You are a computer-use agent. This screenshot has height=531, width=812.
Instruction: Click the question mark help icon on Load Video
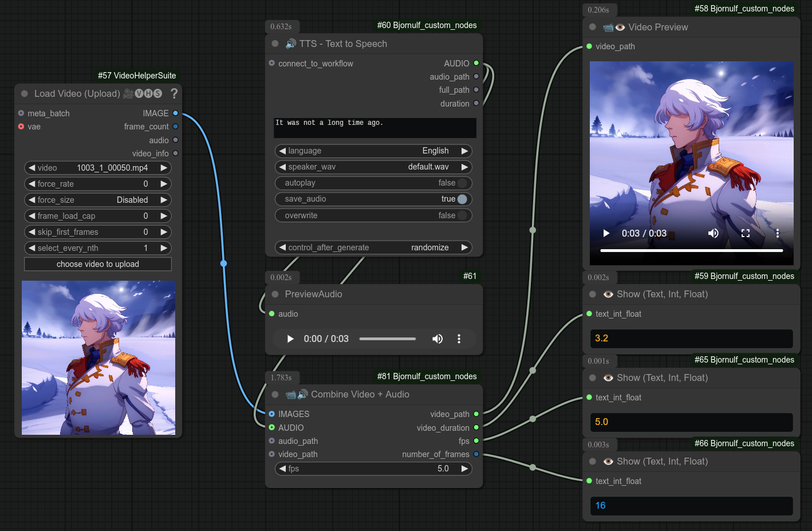(174, 93)
